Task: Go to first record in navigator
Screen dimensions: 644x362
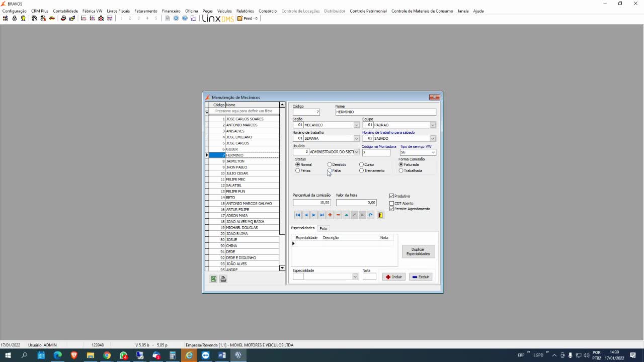Action: click(x=298, y=215)
